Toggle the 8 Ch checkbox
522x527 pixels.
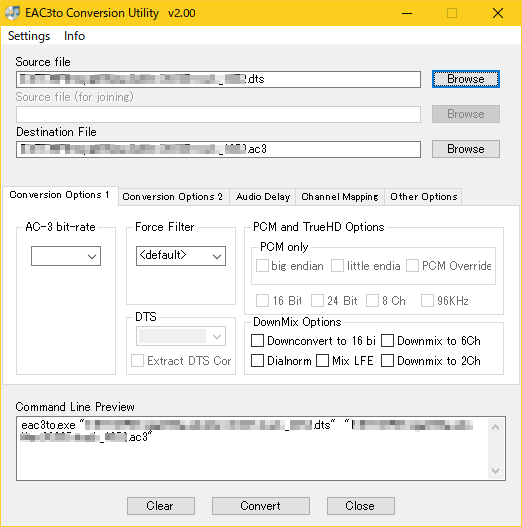(x=372, y=300)
